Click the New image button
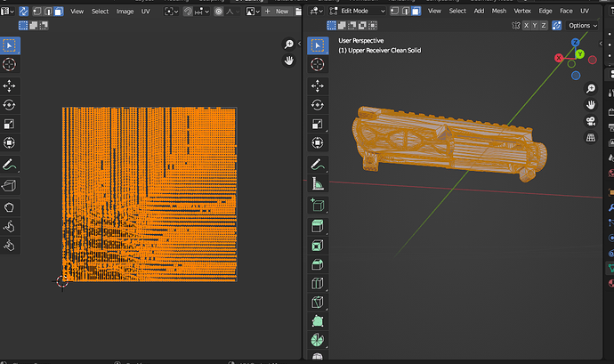This screenshot has width=614, height=364. coord(278,12)
